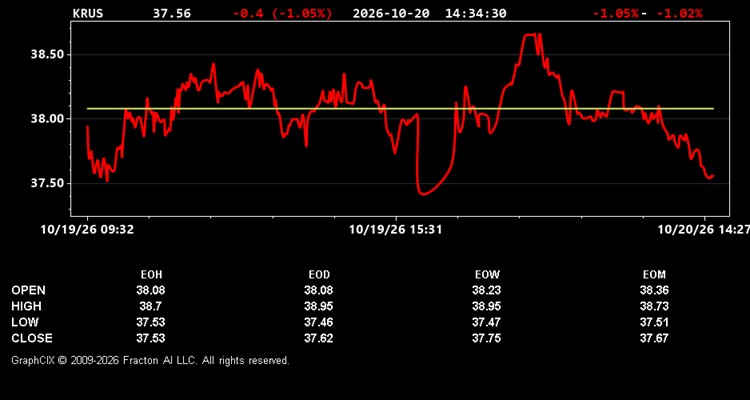This screenshot has height=400, width=750.
Task: Click the EOW close value 37.75
Action: click(x=486, y=338)
